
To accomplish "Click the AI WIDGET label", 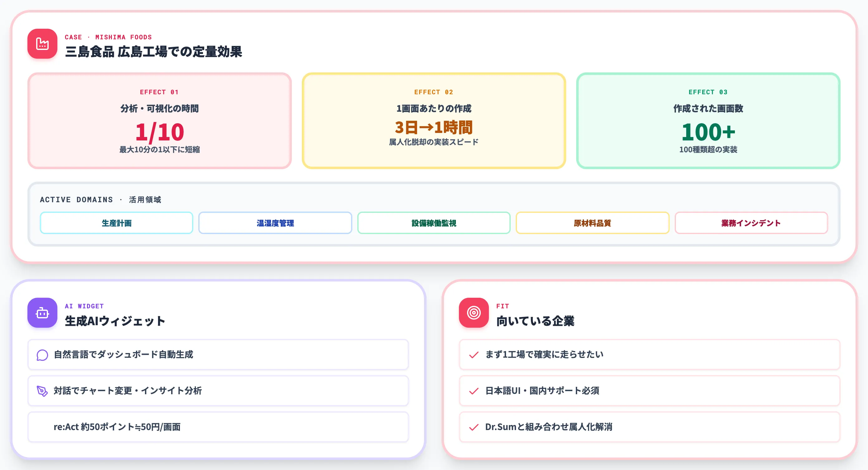I will (x=84, y=306).
